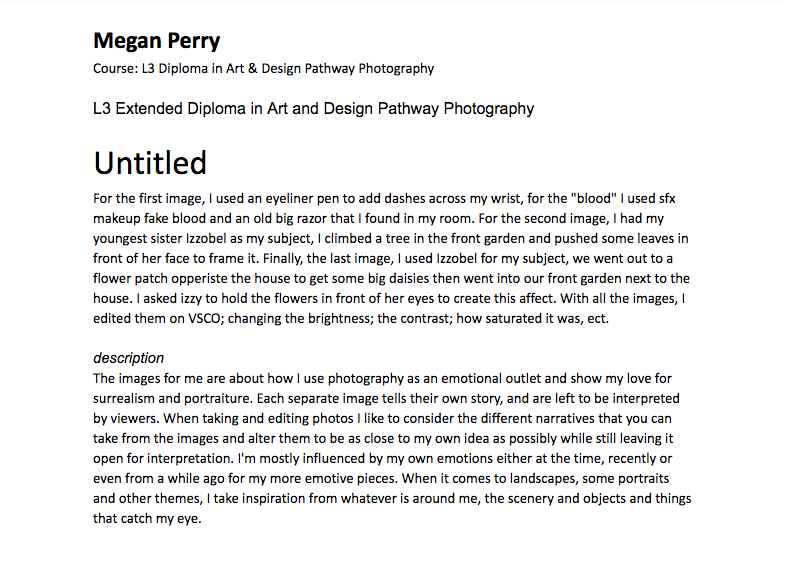786x563 pixels.
Task: Select the Course L3 Diploma line
Action: (264, 69)
